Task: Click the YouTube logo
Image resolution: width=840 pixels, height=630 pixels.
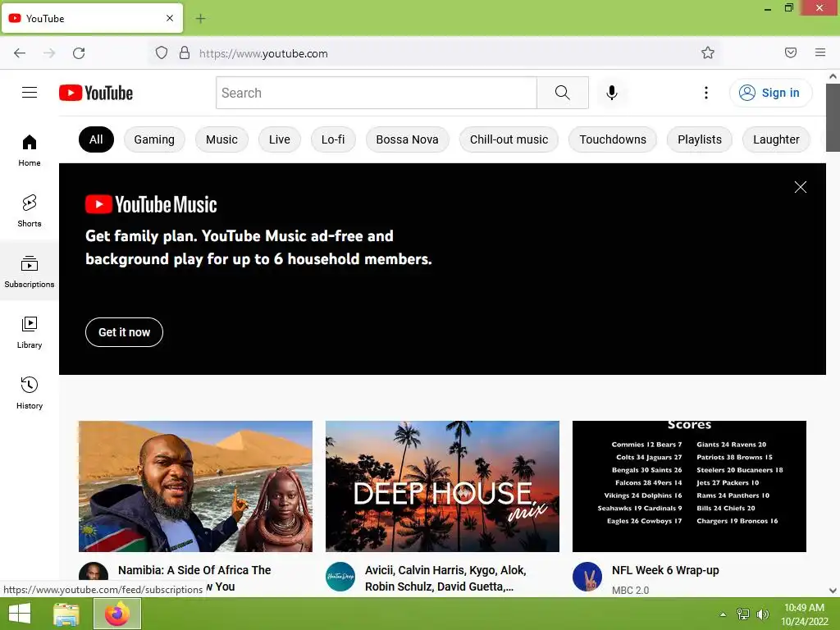Action: point(96,93)
